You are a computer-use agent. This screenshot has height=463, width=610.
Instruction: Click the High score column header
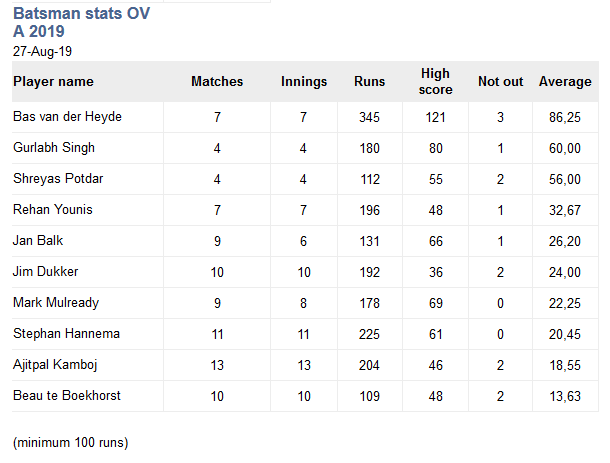(x=435, y=81)
